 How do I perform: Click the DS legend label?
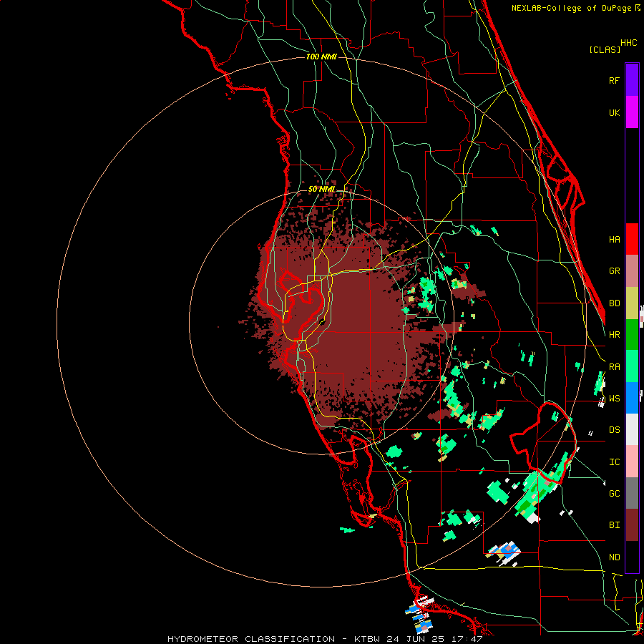coord(614,429)
